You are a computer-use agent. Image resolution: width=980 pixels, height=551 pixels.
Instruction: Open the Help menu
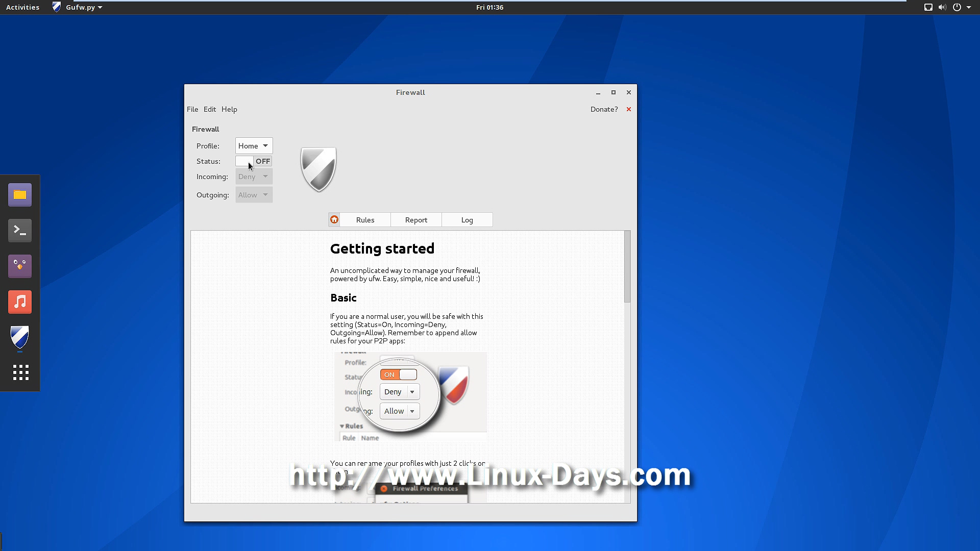[229, 109]
